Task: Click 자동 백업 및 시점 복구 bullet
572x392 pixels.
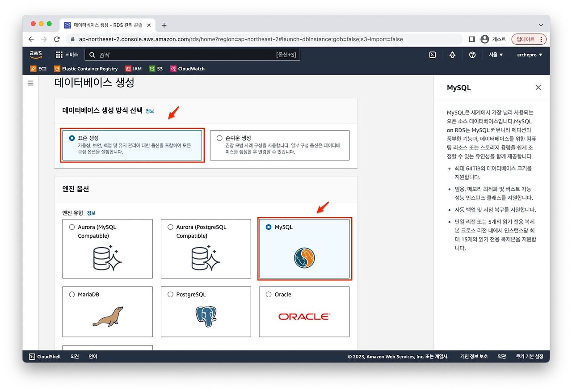Action: [x=495, y=210]
